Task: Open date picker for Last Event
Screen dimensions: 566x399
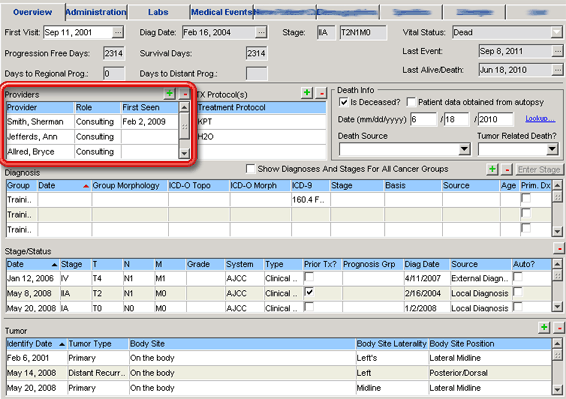Action: click(557, 51)
